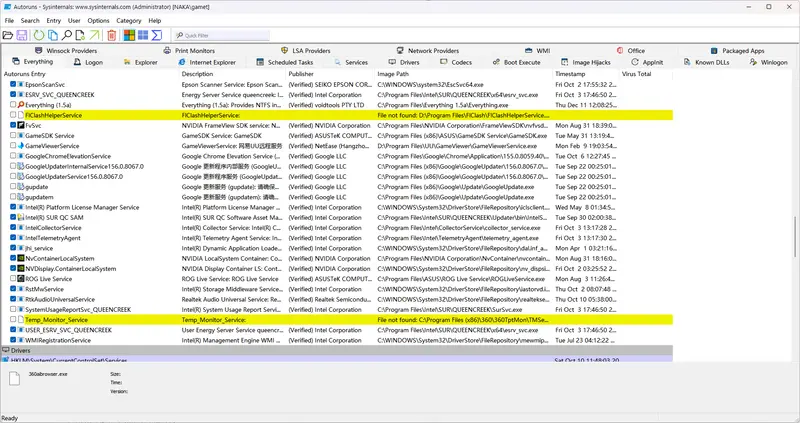This screenshot has width=800, height=423.
Task: Switch to the Services tab
Action: click(351, 62)
